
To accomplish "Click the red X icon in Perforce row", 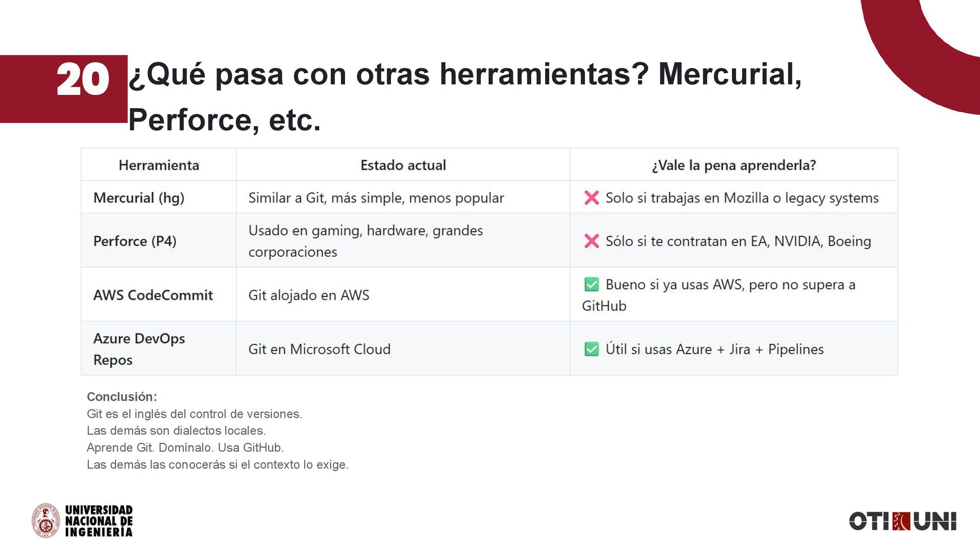I will (591, 241).
